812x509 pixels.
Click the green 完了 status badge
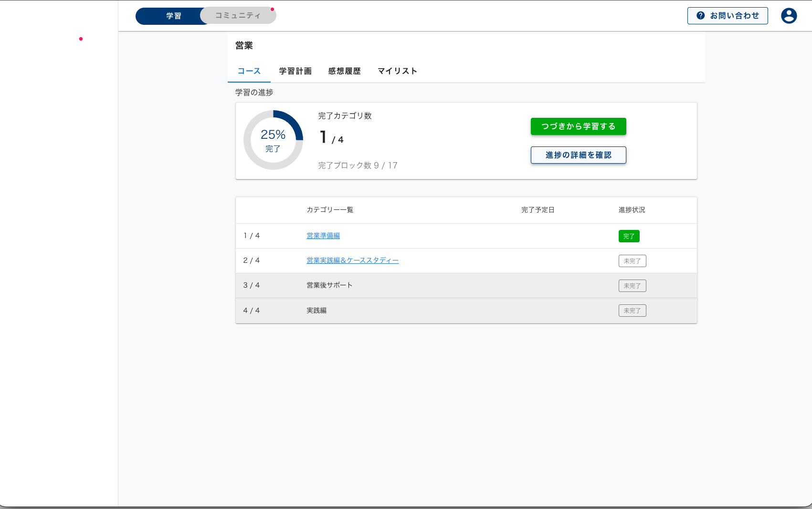point(629,236)
